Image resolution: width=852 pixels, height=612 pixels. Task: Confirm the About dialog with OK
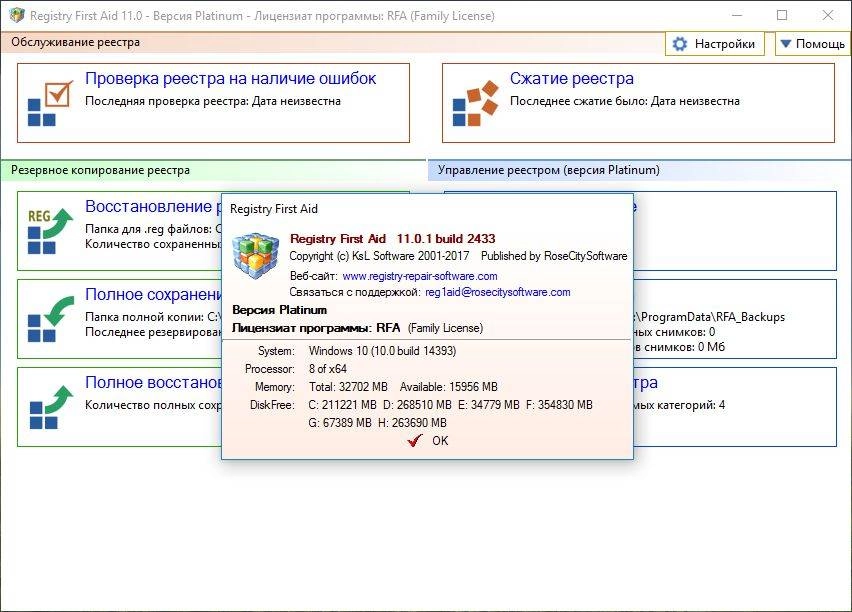pos(428,441)
